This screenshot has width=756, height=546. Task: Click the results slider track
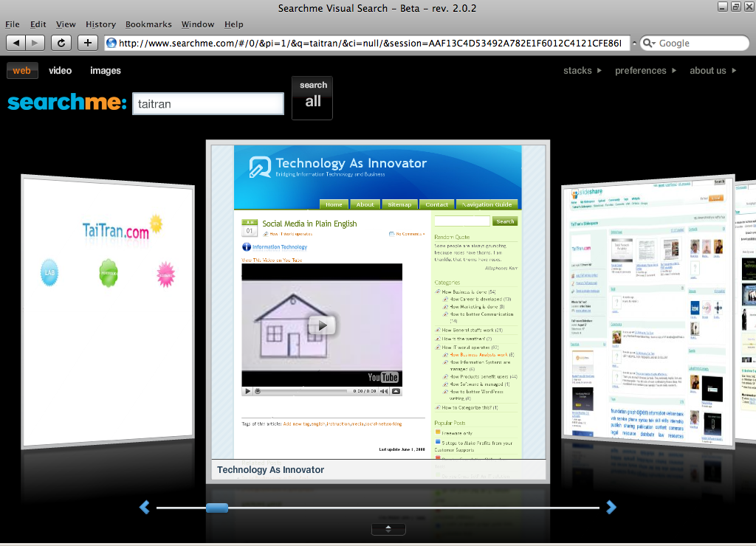[x=378, y=508]
